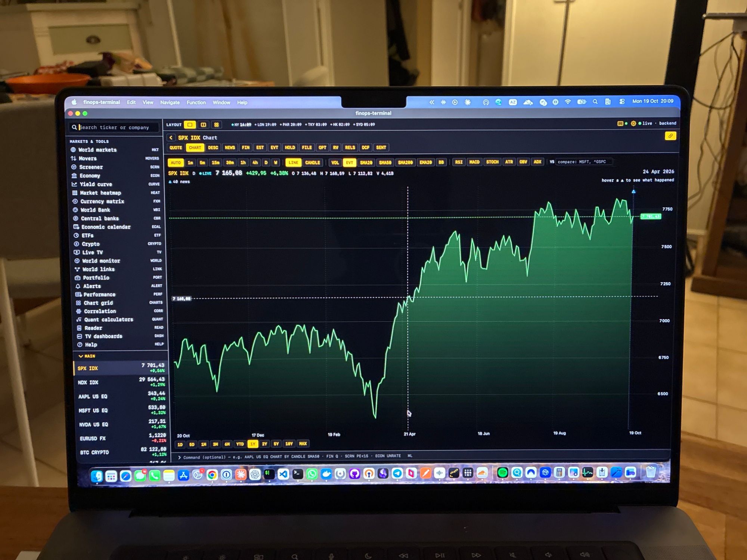Select NVDA US EQ in the watchlist

pyautogui.click(x=122, y=424)
